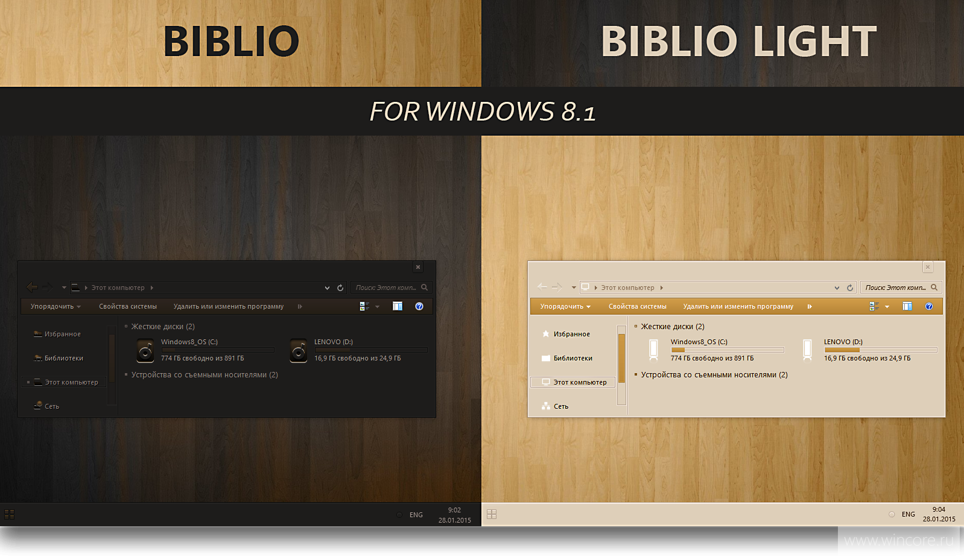Select Этот компьютер in dark window sidebar
Viewport: 964px width, 560px height.
click(x=64, y=382)
